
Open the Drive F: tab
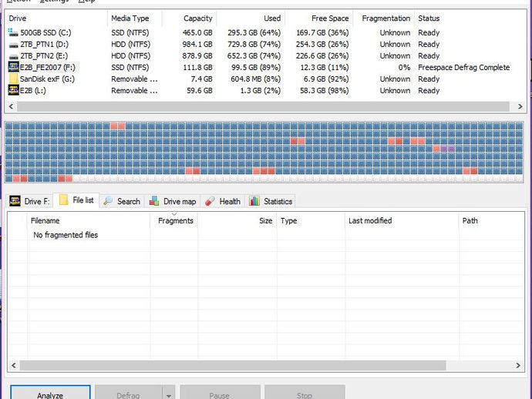point(30,201)
